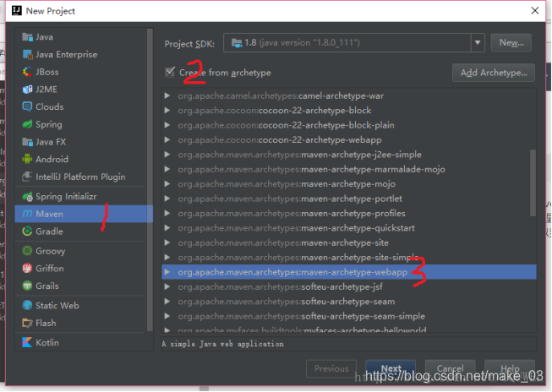The height and width of the screenshot is (392, 552).
Task: Click the SDK folder icon in combo box
Action: 237,43
